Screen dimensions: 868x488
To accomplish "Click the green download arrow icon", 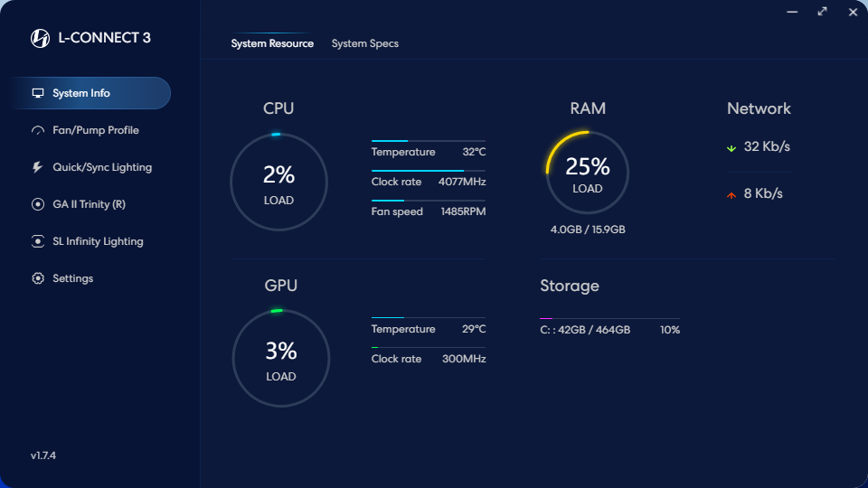I will [731, 147].
